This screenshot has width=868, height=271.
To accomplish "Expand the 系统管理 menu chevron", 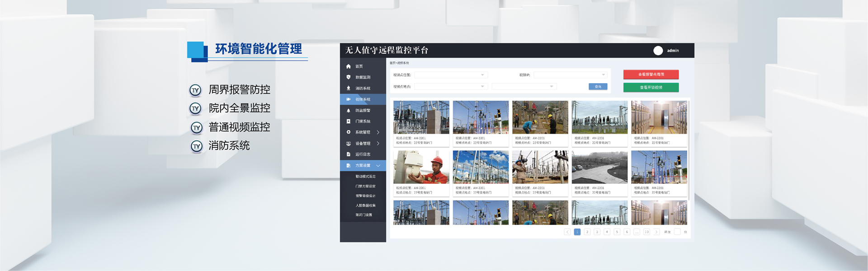I will click(378, 132).
